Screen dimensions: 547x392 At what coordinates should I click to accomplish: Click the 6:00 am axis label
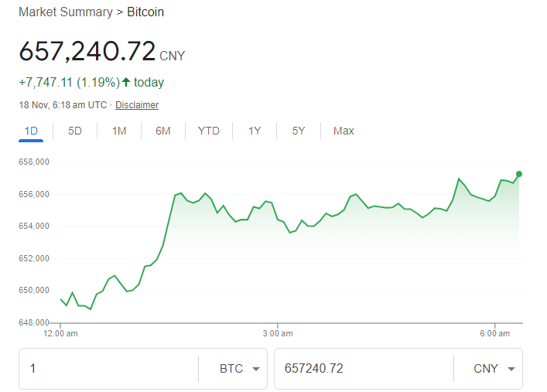(494, 333)
